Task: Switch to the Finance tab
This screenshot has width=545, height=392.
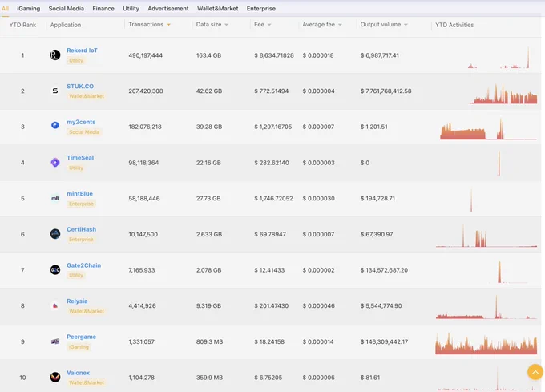Action: (103, 8)
